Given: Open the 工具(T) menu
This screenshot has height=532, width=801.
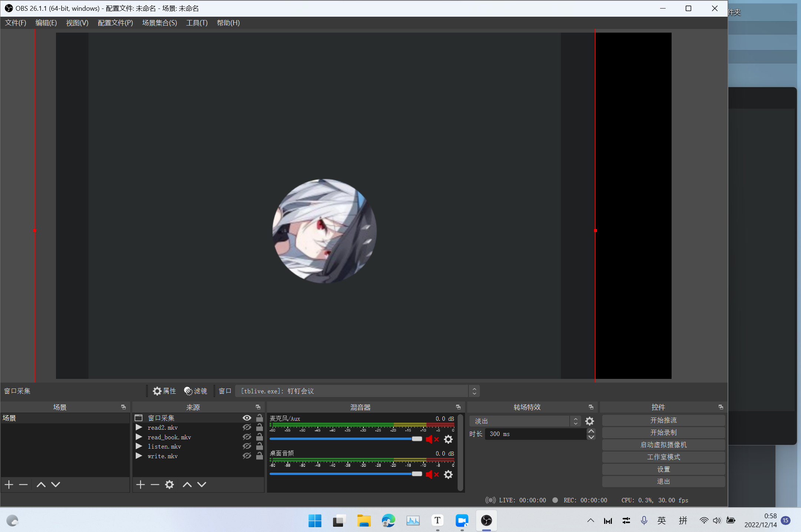Looking at the screenshot, I should pos(197,23).
